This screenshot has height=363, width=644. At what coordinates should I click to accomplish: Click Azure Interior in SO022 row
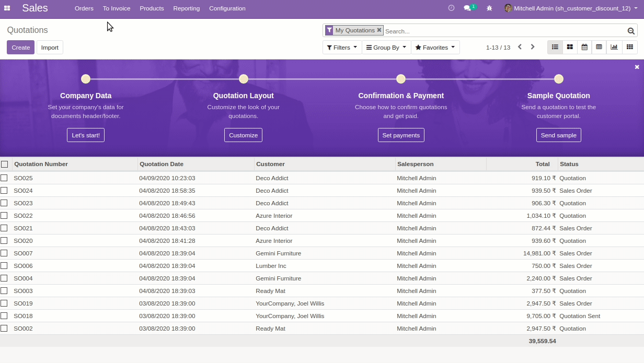pyautogui.click(x=274, y=216)
